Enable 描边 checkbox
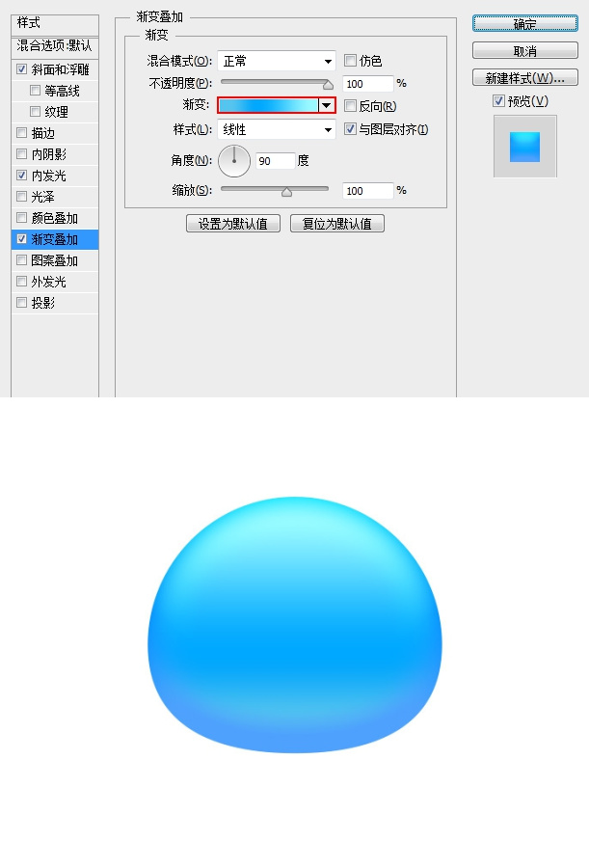 pos(21,133)
